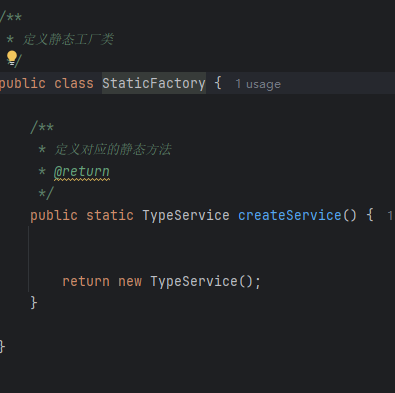Viewport: 395px width, 393px height.
Task: Click the underlined @return Javadoc tag
Action: 82,172
